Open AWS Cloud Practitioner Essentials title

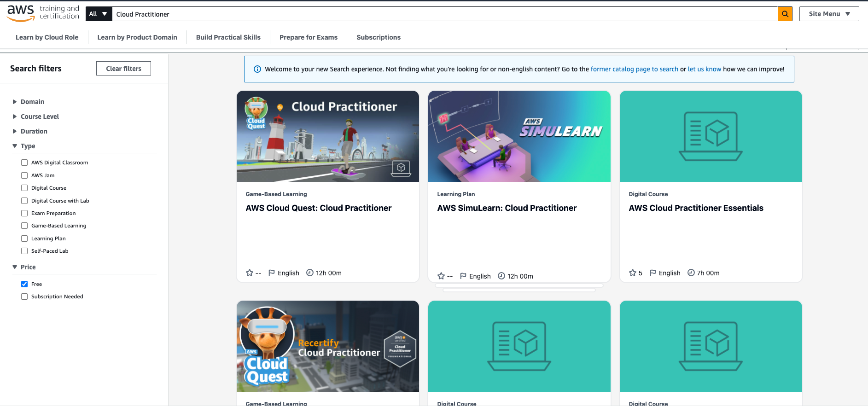pos(696,208)
